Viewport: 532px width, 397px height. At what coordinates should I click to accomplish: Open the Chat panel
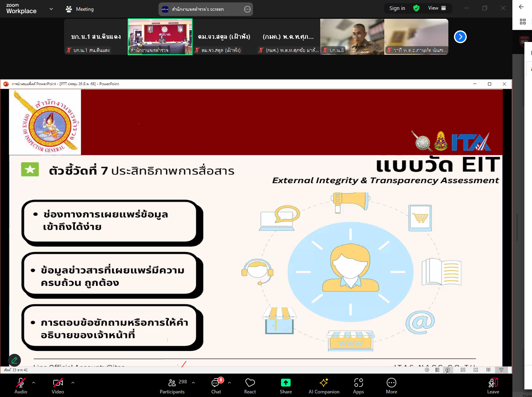point(216,386)
